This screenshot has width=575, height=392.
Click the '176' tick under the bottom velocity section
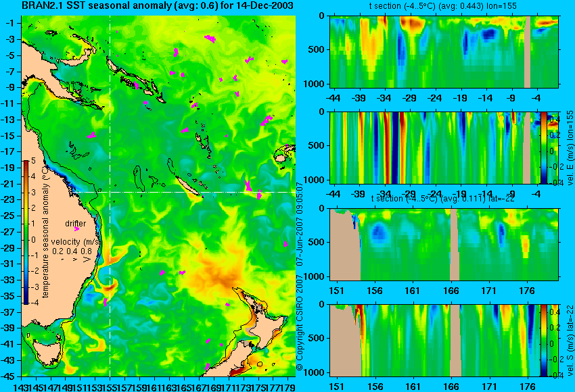coord(528,387)
